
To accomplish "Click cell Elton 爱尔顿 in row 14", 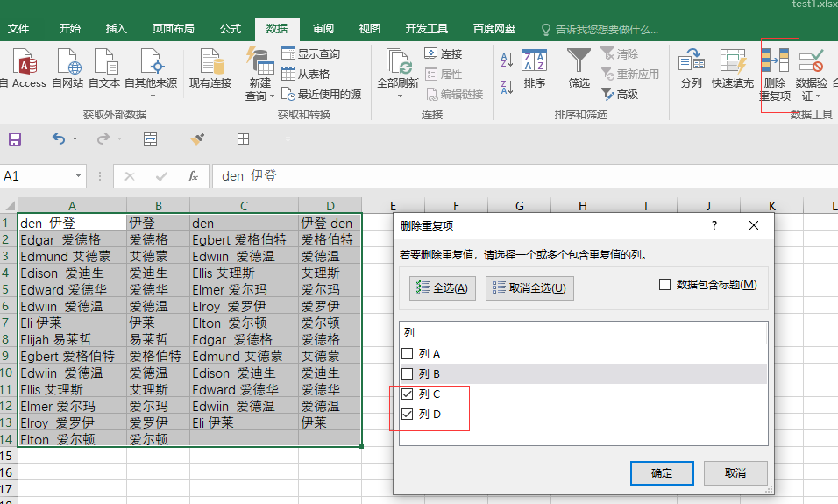I will (72, 439).
